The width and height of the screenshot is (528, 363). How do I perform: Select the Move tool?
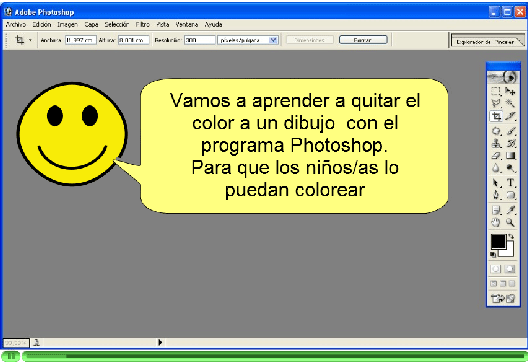510,91
